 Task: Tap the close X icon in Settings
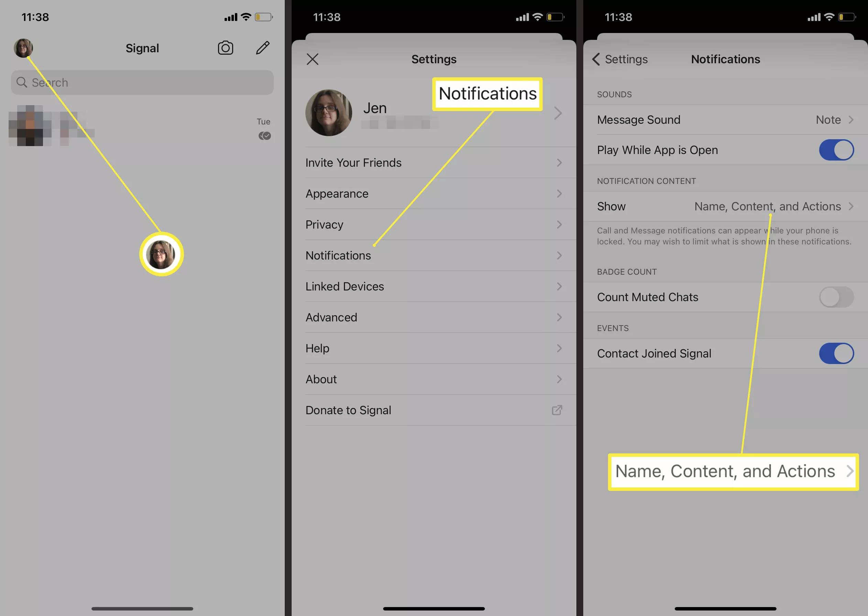click(313, 59)
